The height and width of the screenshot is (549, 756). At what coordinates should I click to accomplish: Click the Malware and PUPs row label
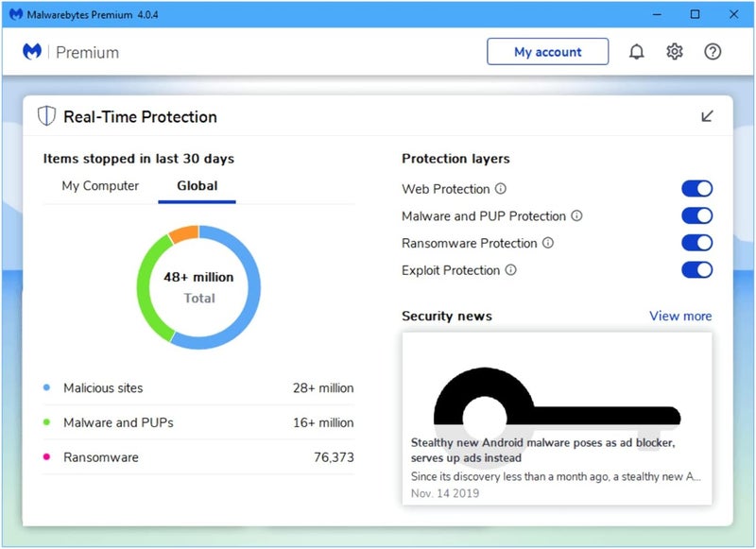click(118, 422)
